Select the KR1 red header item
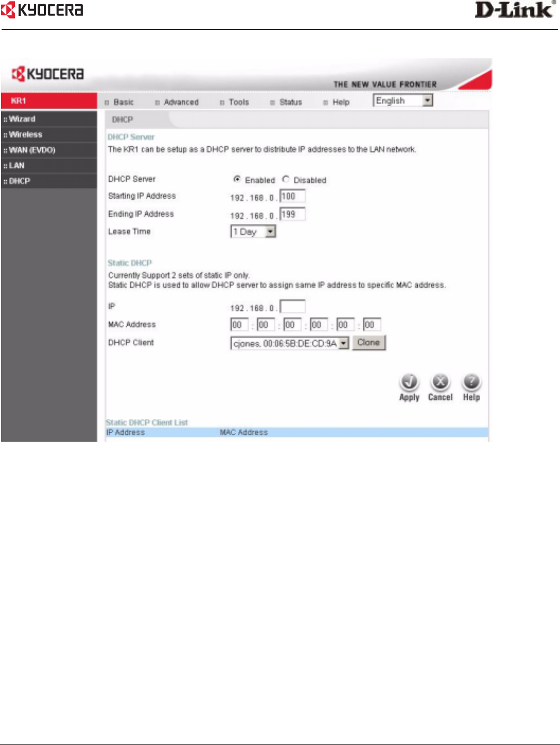The height and width of the screenshot is (745, 560). (49, 101)
